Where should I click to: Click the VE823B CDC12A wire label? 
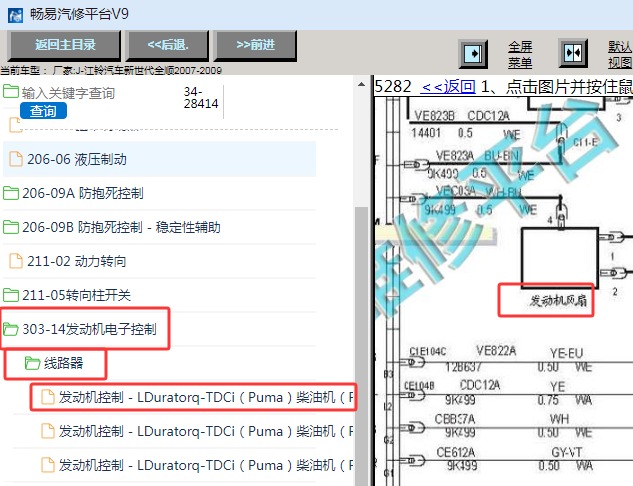462,116
